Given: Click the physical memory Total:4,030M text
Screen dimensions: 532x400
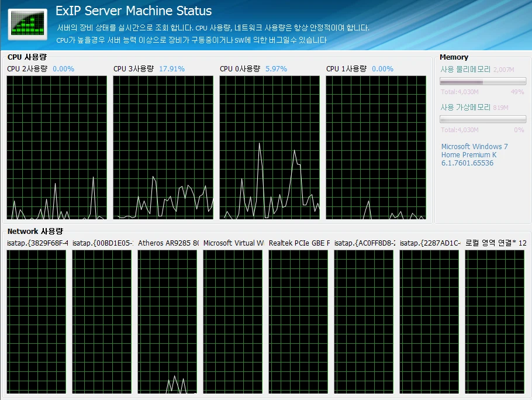Looking at the screenshot, I should (460, 92).
